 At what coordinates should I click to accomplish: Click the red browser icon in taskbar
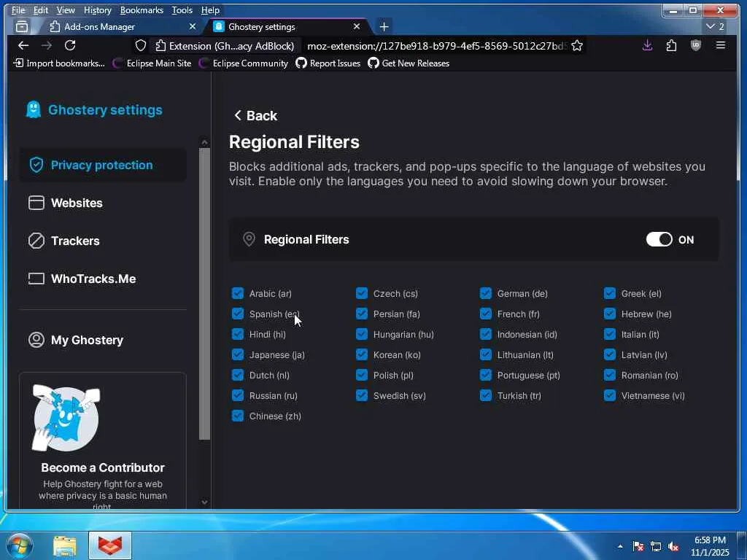[x=110, y=545]
